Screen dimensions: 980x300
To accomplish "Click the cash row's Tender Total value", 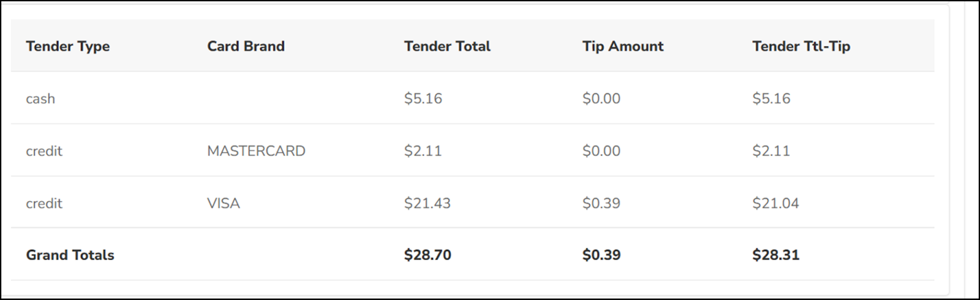I will (x=423, y=99).
